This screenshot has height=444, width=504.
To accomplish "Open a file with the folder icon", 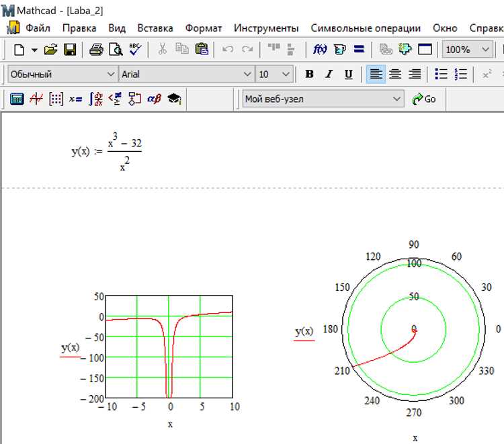I will tap(50, 50).
